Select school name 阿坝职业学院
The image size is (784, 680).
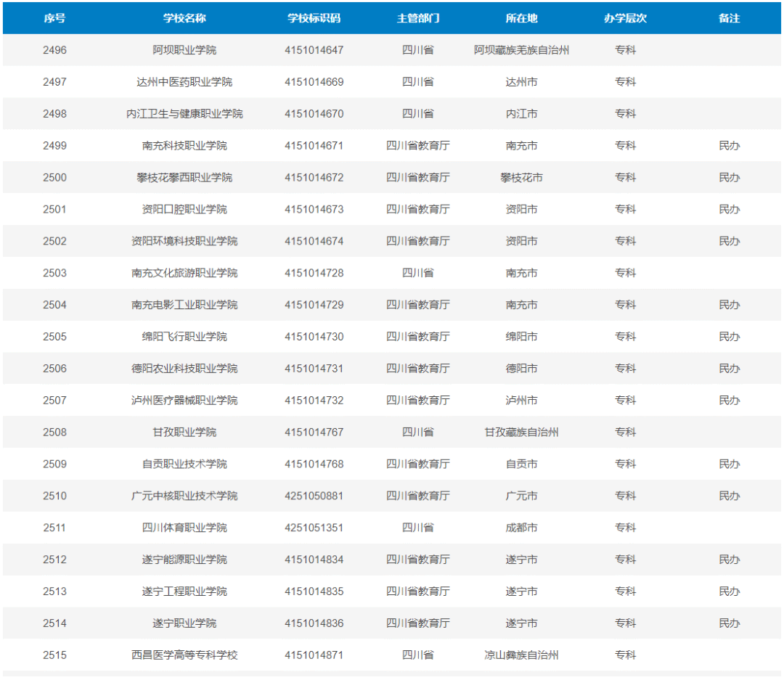pyautogui.click(x=184, y=50)
